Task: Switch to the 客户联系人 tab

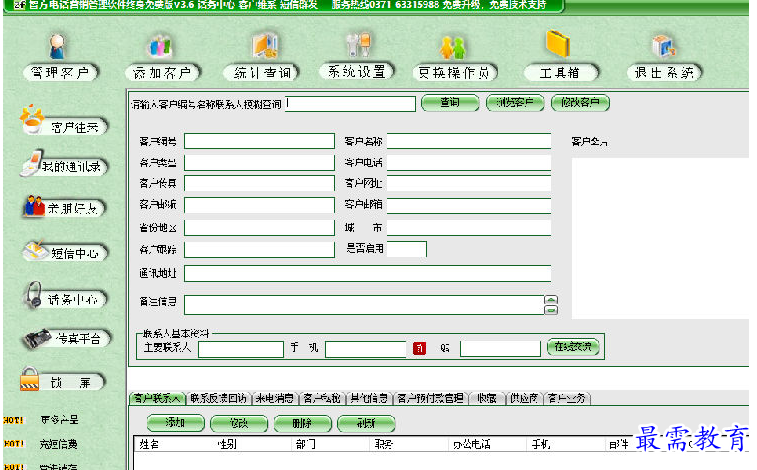Action: click(x=157, y=399)
